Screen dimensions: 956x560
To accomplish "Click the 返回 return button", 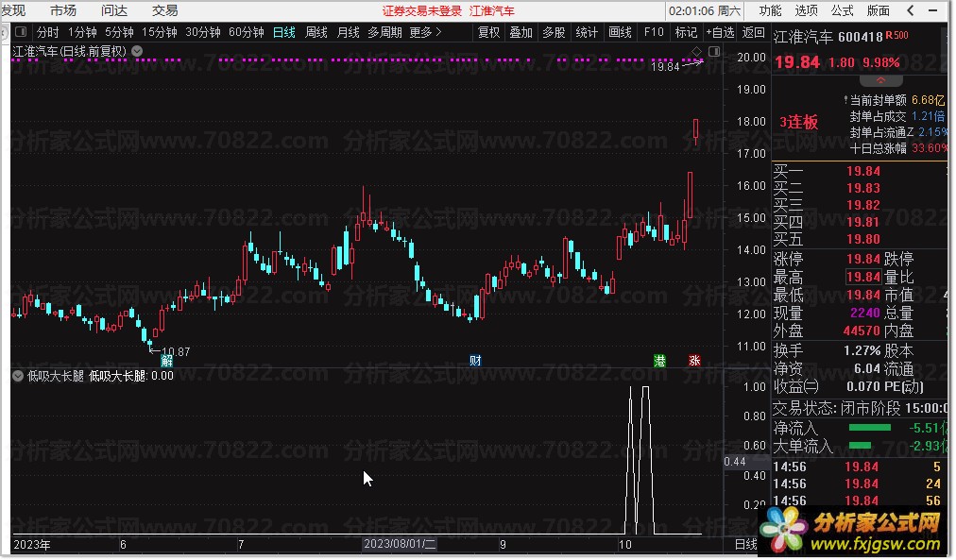I will pos(754,32).
